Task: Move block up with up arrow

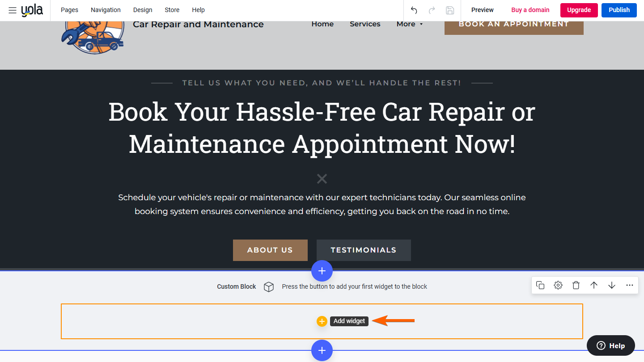Action: (x=594, y=285)
